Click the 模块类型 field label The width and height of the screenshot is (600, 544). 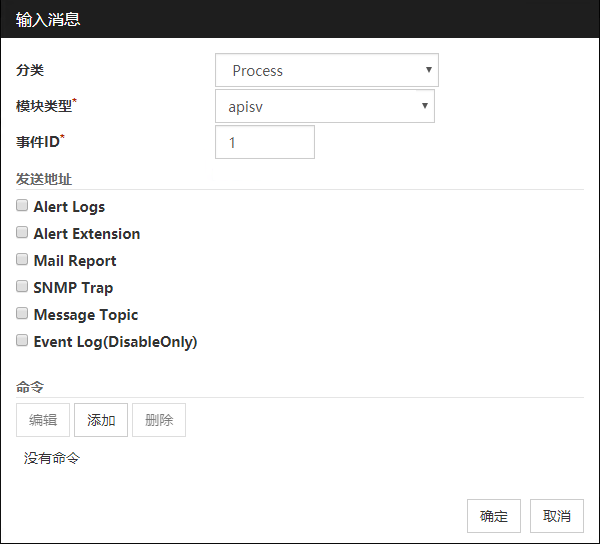(x=44, y=106)
